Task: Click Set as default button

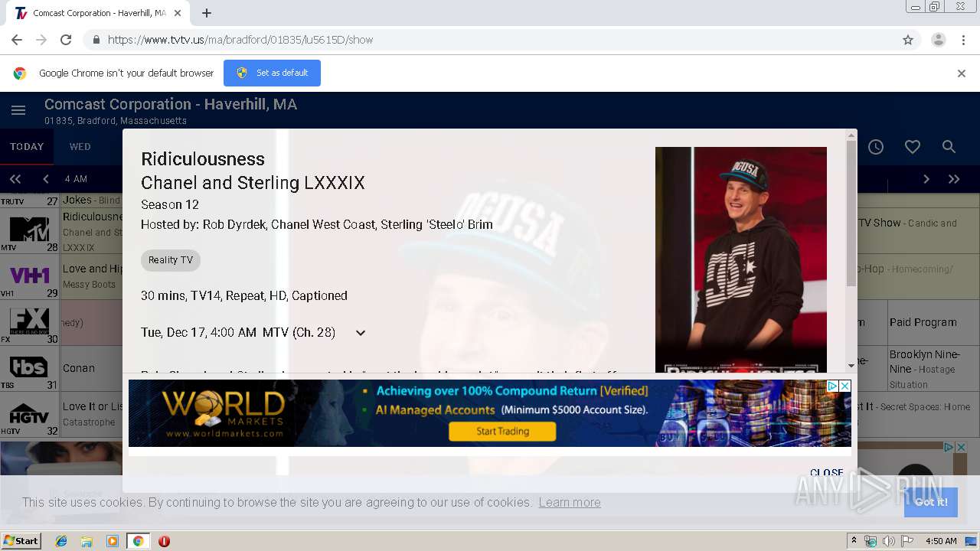Action: click(x=272, y=73)
